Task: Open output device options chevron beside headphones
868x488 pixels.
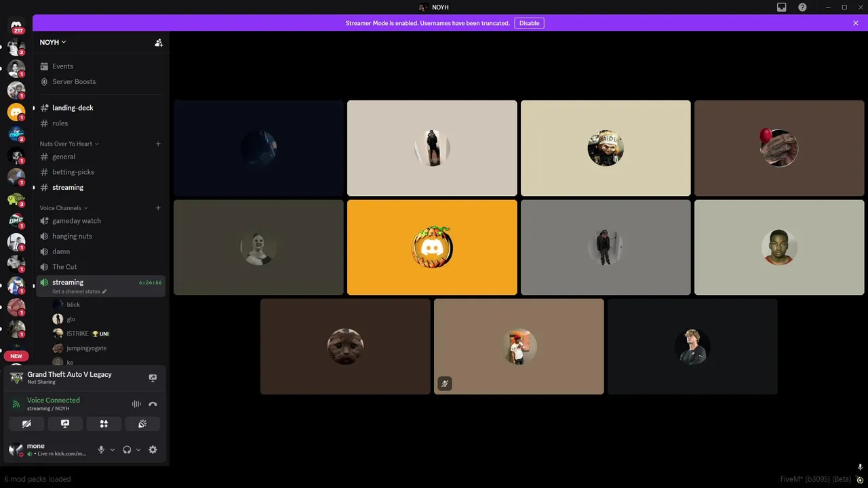Action: coord(138,449)
